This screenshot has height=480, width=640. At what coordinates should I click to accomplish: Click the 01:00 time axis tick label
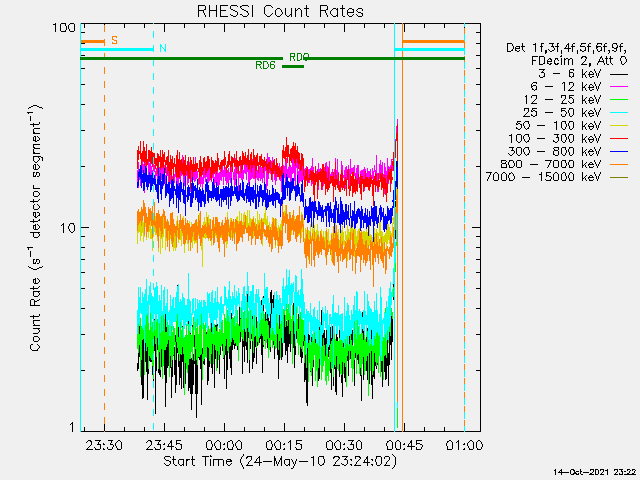click(x=464, y=445)
